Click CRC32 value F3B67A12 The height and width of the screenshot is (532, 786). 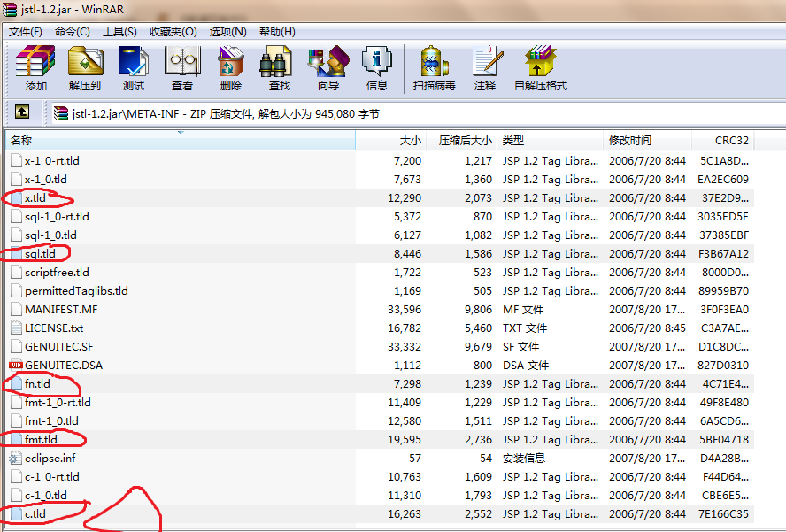[723, 254]
